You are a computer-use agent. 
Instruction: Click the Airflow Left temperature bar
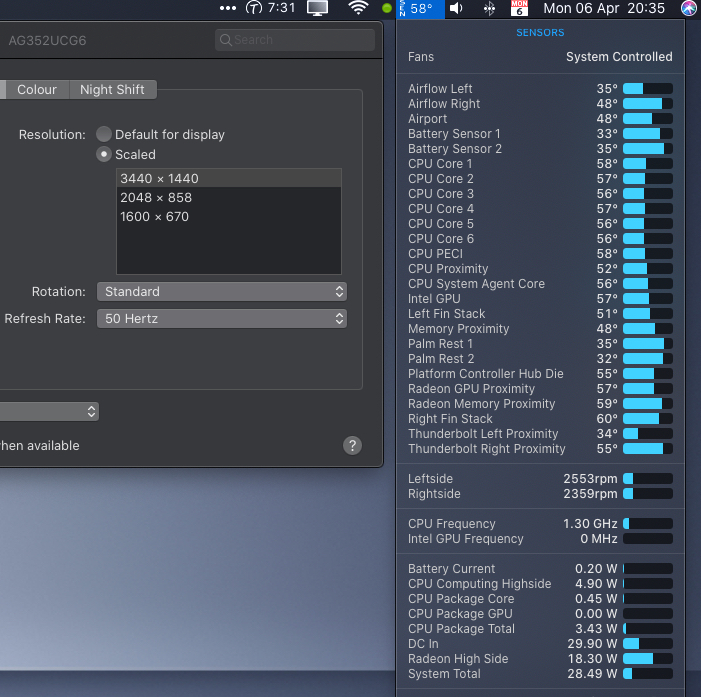tap(648, 89)
